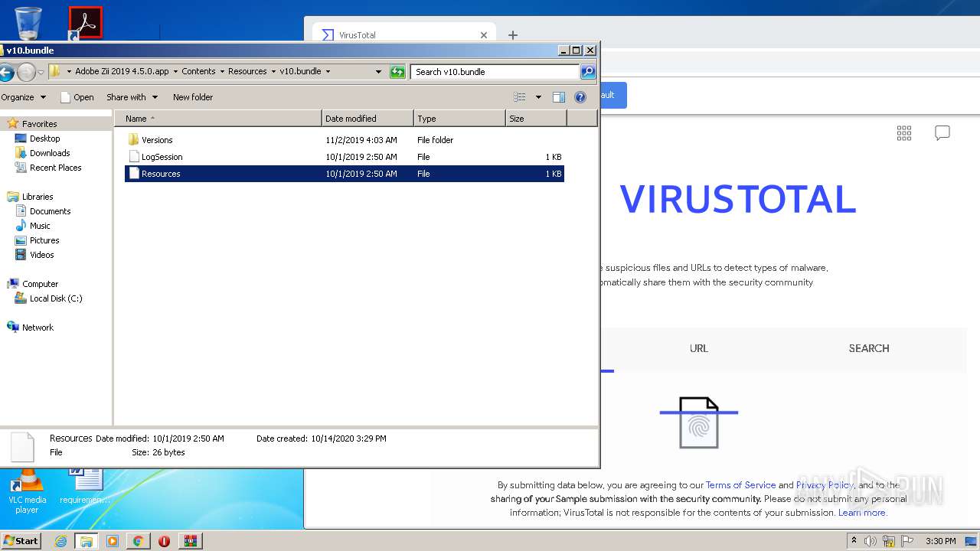Screen dimensions: 980x551
Task: Switch to the VirusTotal browser tab
Action: [402, 35]
